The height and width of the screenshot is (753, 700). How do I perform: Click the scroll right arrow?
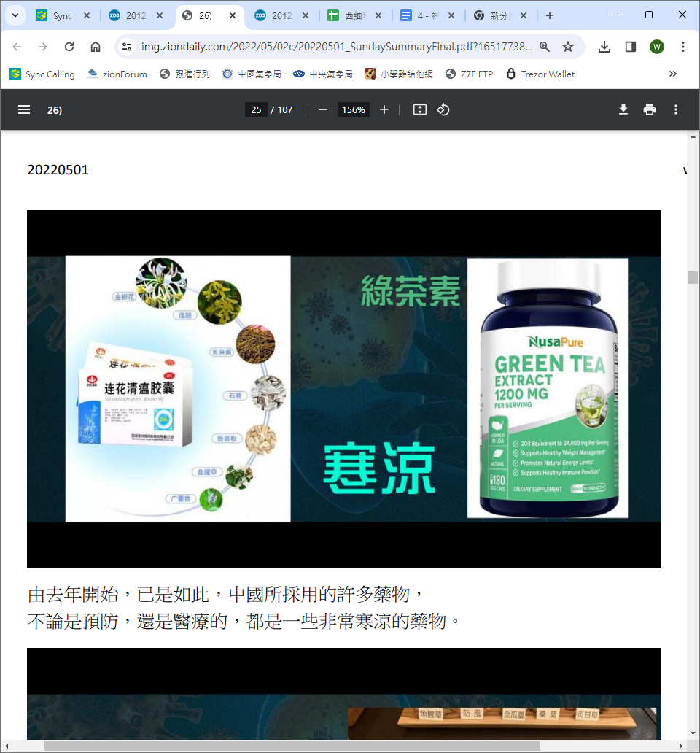681,746
